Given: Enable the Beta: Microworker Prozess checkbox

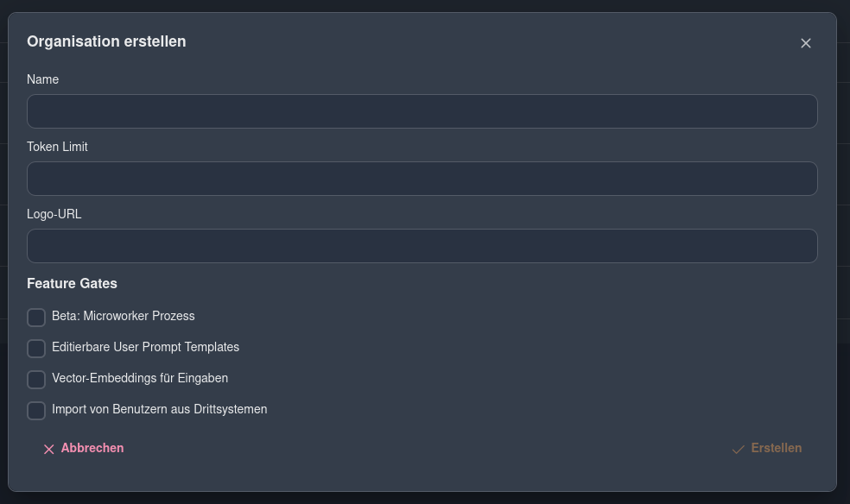Looking at the screenshot, I should click(x=36, y=318).
